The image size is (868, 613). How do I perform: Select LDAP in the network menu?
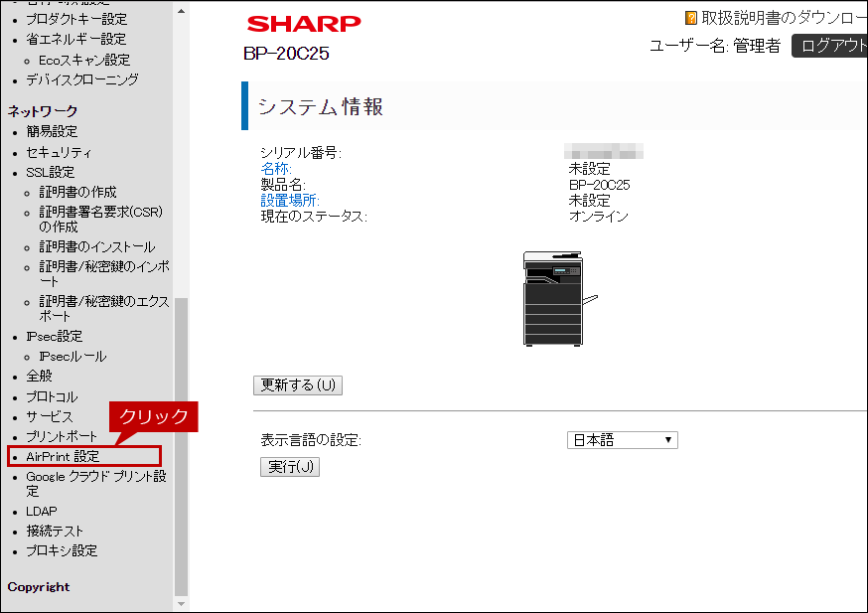pos(42,511)
